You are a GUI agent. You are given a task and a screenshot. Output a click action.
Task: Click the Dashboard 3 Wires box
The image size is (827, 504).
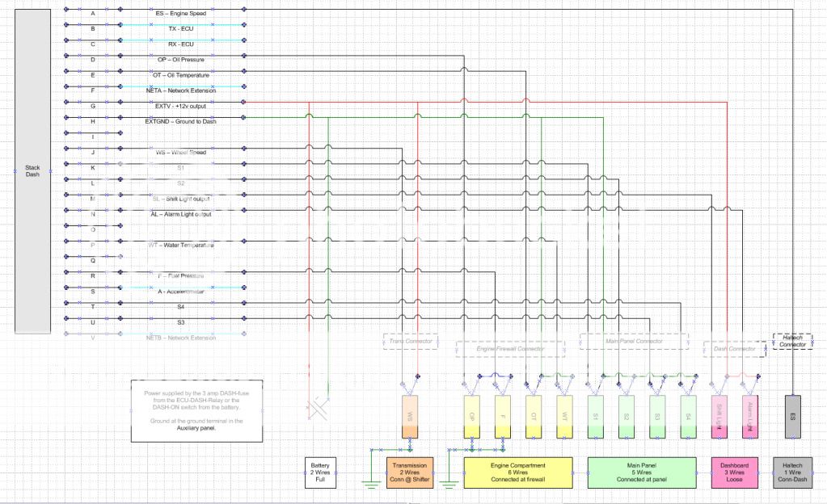coord(735,472)
